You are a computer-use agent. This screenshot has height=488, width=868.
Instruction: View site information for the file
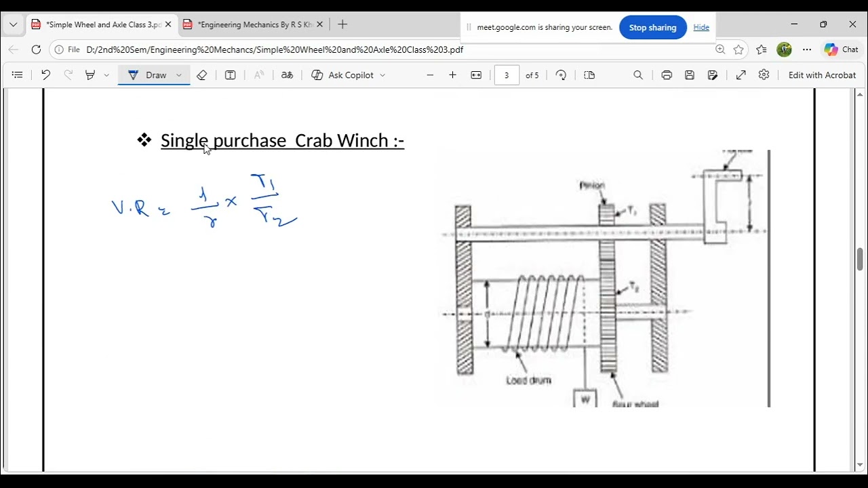[x=67, y=49]
